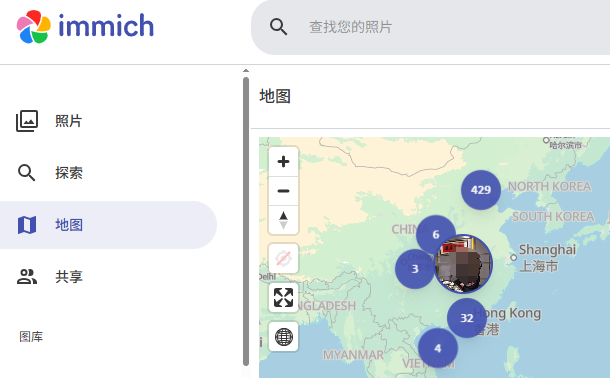Open the cluster marker labeled 4
The width and height of the screenshot is (610, 378).
tap(438, 348)
